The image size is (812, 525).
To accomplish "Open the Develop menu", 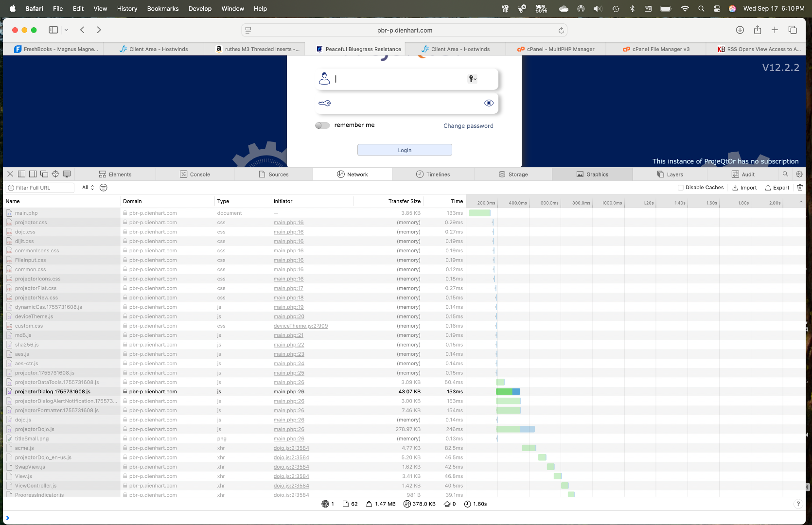I will (x=200, y=9).
